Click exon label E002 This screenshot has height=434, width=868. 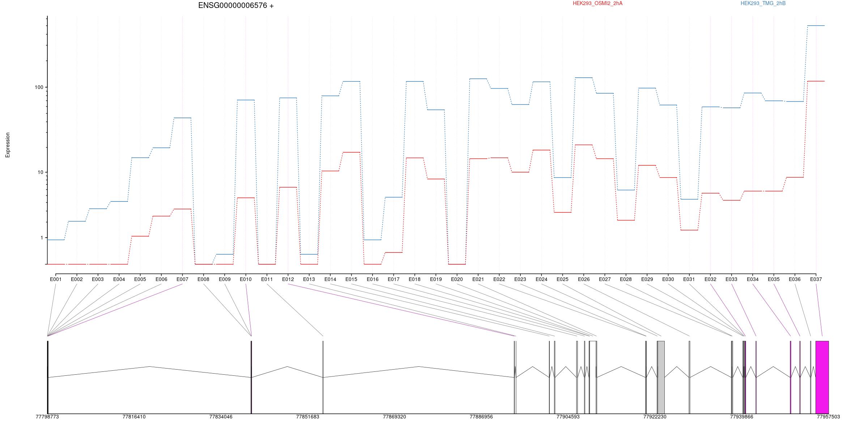click(x=77, y=279)
